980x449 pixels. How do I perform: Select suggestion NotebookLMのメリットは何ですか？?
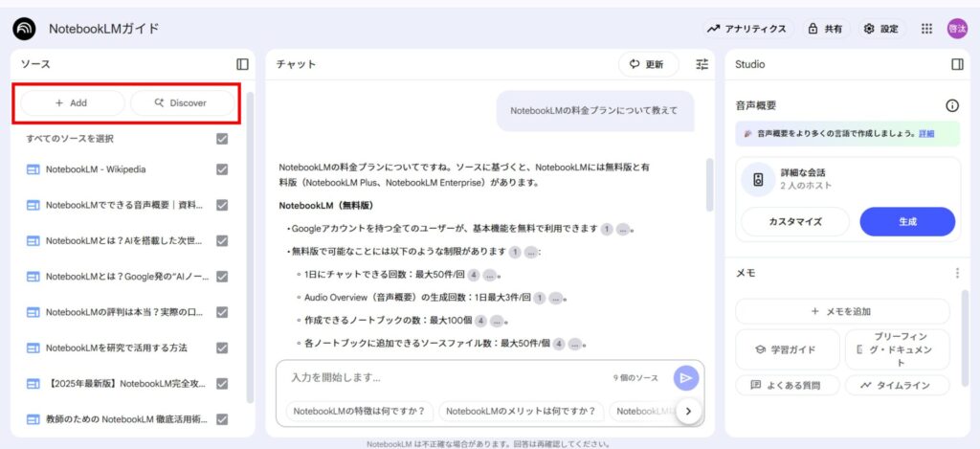(x=521, y=411)
